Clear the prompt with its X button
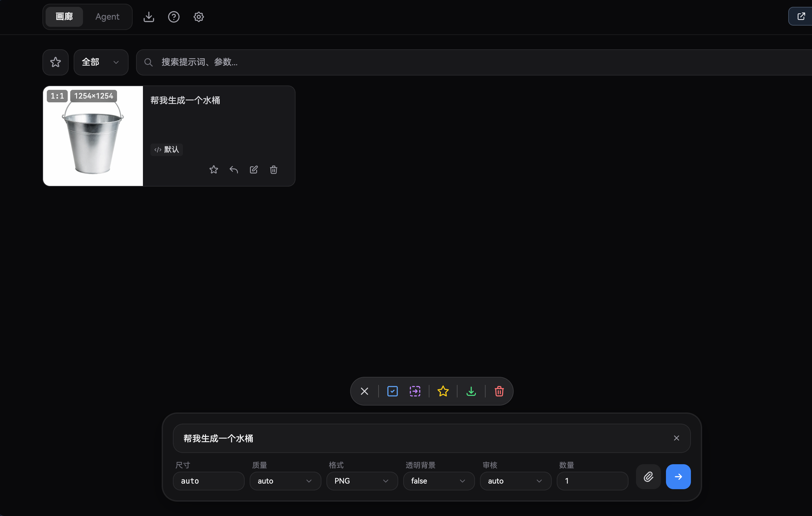 pyautogui.click(x=677, y=438)
